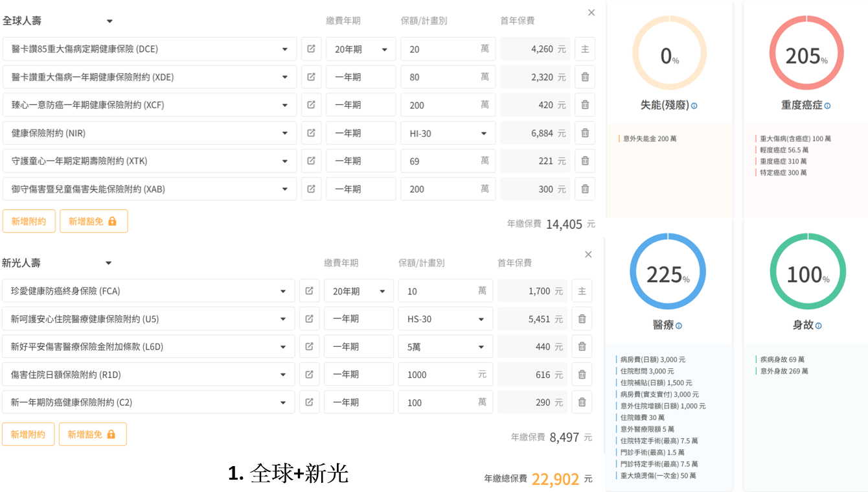Add a rider with 新增附約 under 新光人壽
Screen dimensions: 868x492
tap(29, 434)
